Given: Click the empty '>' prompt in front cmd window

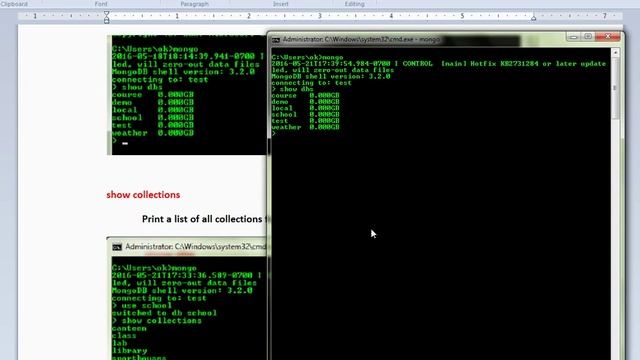Looking at the screenshot, I should coord(274,133).
